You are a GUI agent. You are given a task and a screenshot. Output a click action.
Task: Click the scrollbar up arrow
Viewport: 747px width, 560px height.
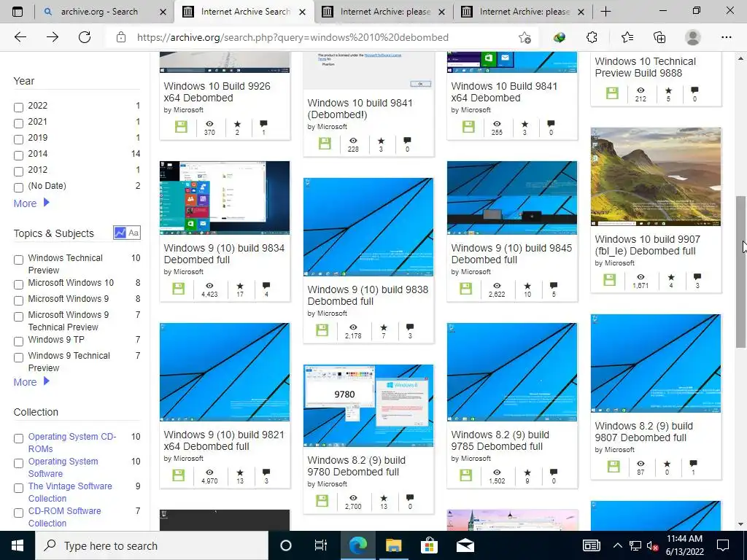point(740,58)
